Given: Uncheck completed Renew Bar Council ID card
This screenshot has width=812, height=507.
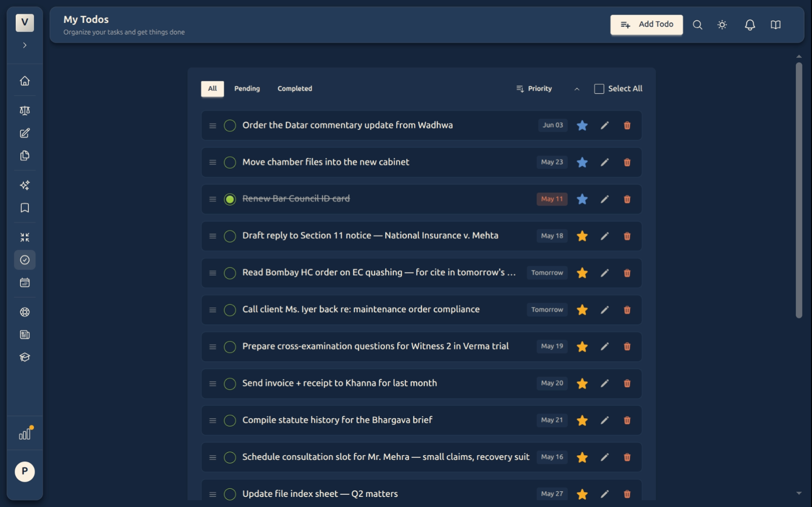Looking at the screenshot, I should (230, 199).
